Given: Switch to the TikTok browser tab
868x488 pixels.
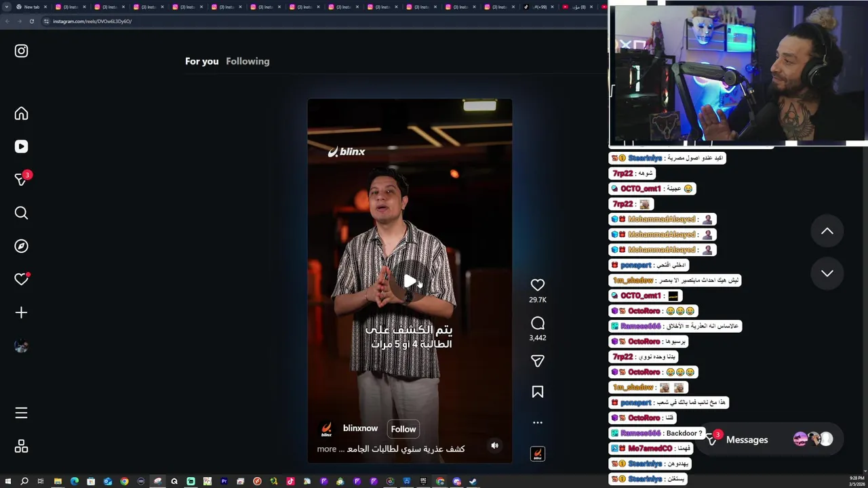Looking at the screenshot, I should tap(540, 7).
